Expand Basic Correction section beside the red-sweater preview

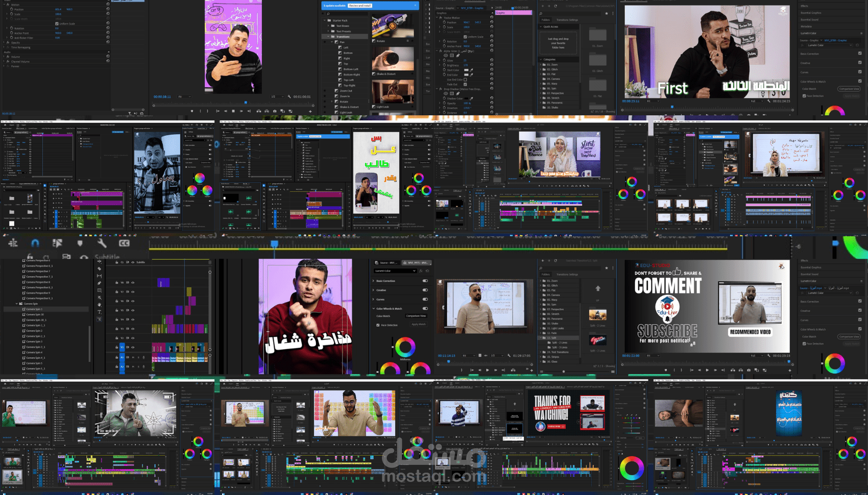[374, 281]
